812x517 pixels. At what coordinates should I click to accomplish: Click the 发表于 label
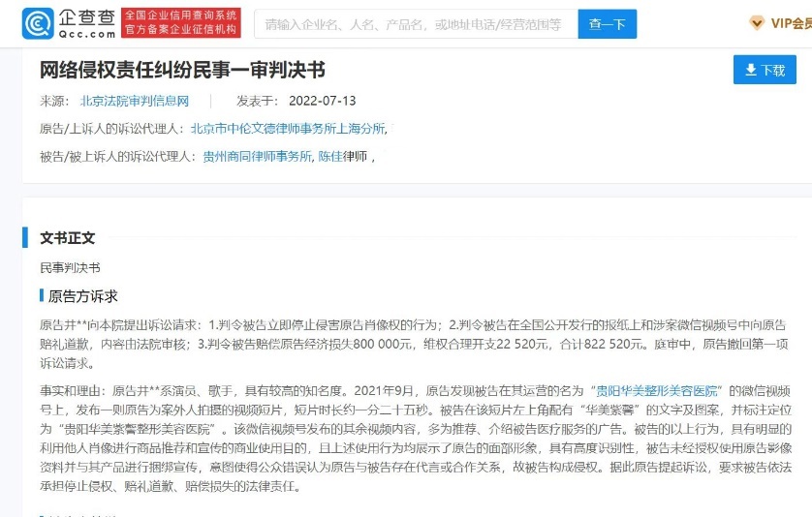click(x=257, y=101)
